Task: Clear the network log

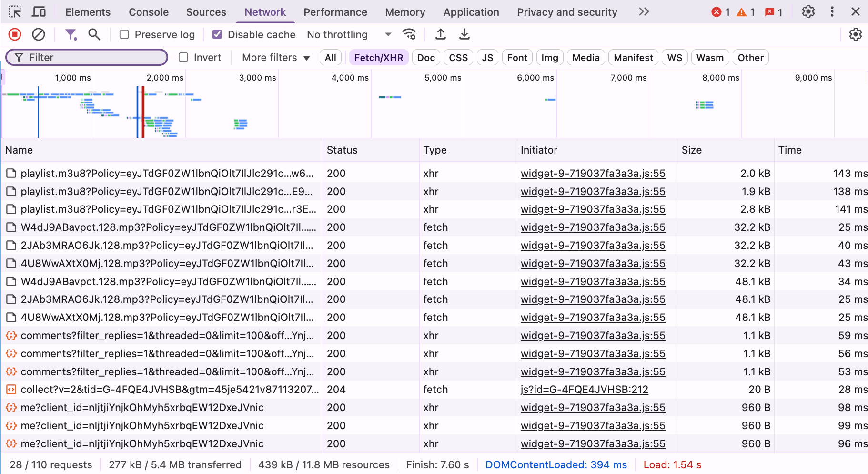Action: point(39,34)
